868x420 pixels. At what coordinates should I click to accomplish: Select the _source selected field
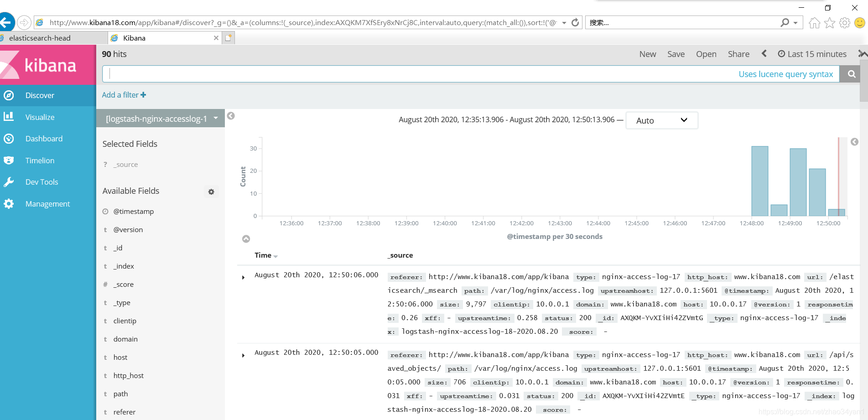tap(125, 165)
